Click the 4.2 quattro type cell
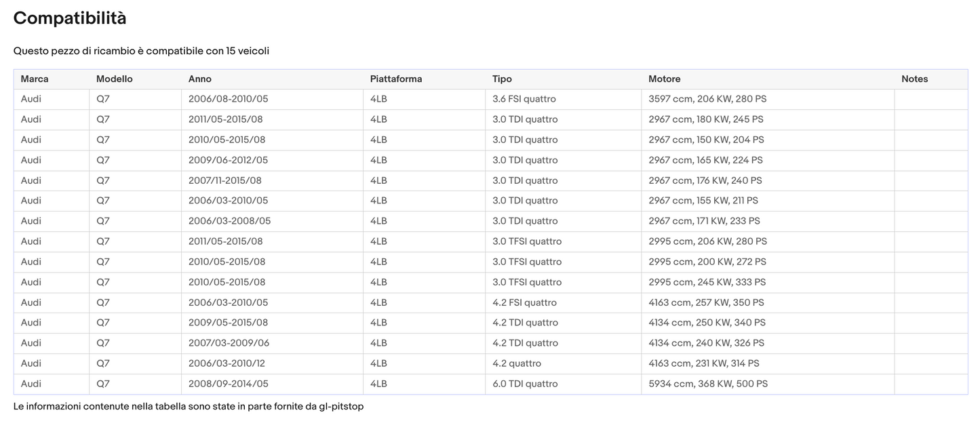Viewport: 980px width, 423px height. click(517, 363)
